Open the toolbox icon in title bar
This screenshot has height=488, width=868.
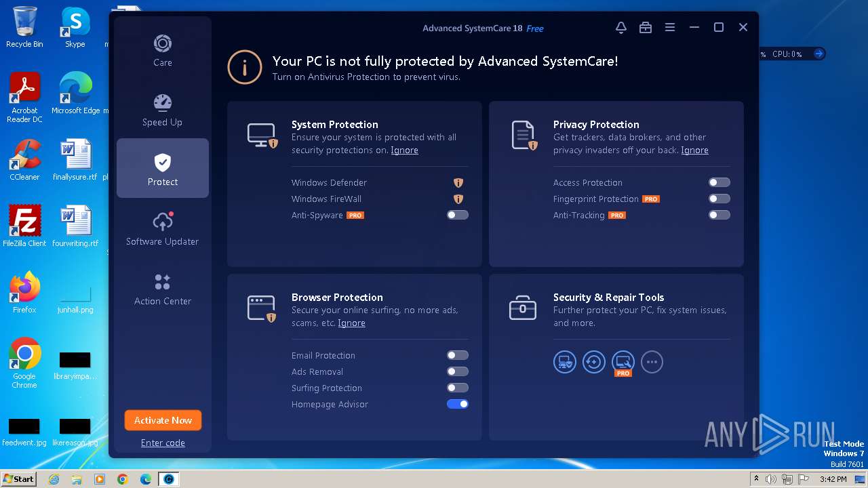645,27
